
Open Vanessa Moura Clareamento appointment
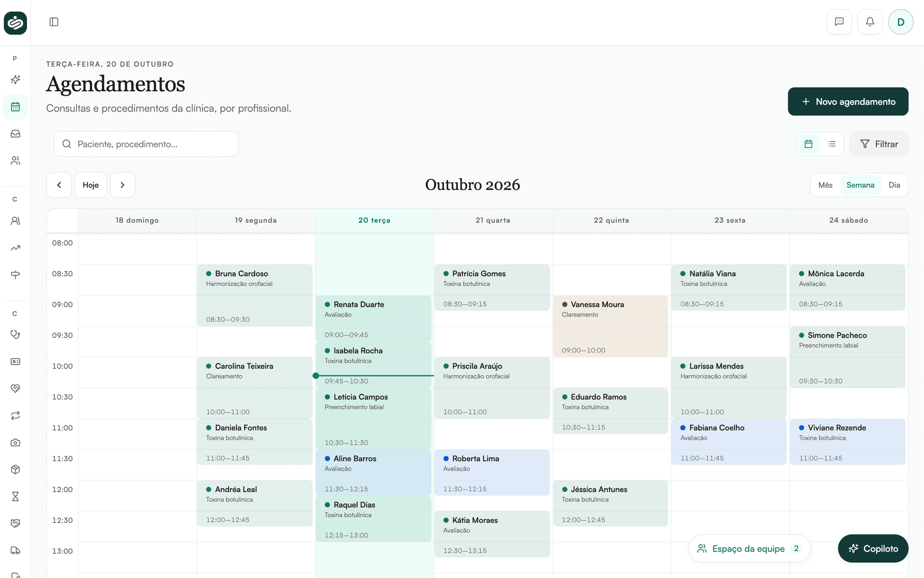(611, 326)
